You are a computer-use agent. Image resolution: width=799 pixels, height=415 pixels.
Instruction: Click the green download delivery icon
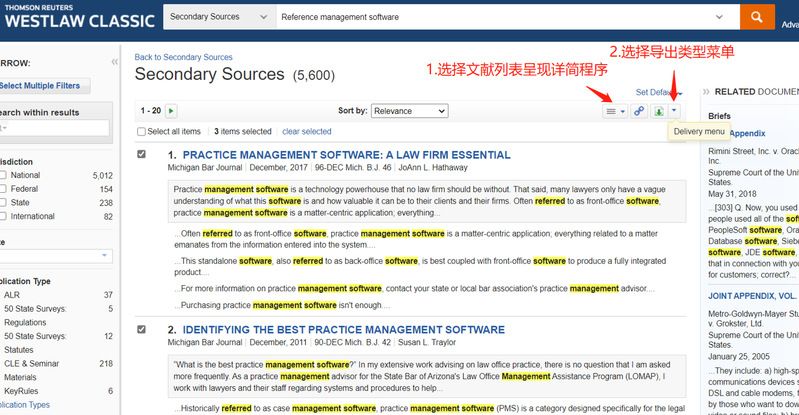[659, 111]
